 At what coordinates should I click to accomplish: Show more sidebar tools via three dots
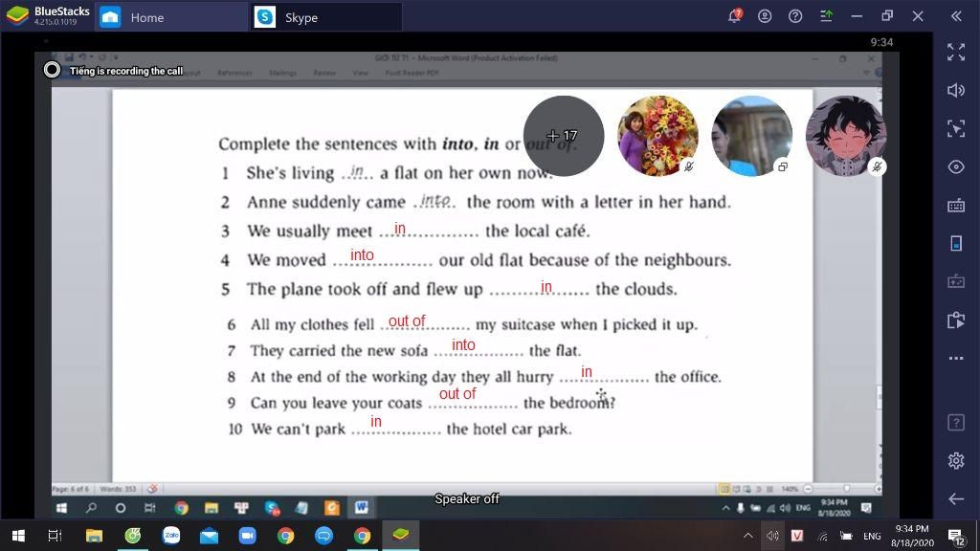tap(956, 358)
